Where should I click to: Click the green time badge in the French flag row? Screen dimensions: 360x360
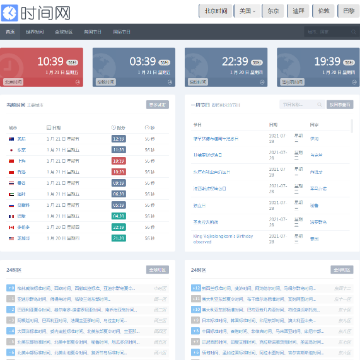click(x=119, y=216)
